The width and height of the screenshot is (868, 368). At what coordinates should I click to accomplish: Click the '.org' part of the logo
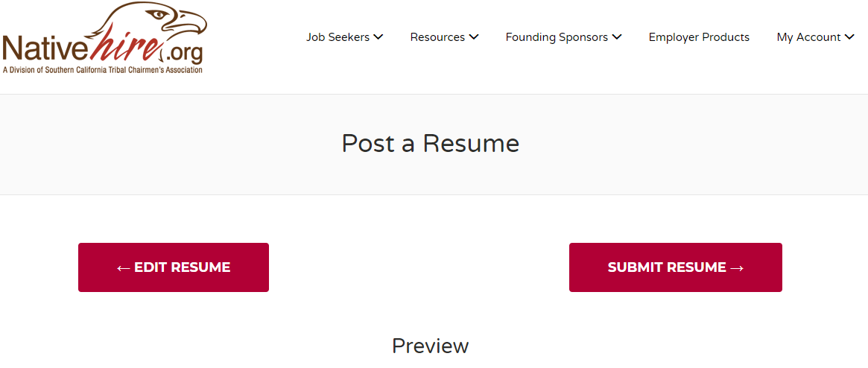(x=183, y=54)
